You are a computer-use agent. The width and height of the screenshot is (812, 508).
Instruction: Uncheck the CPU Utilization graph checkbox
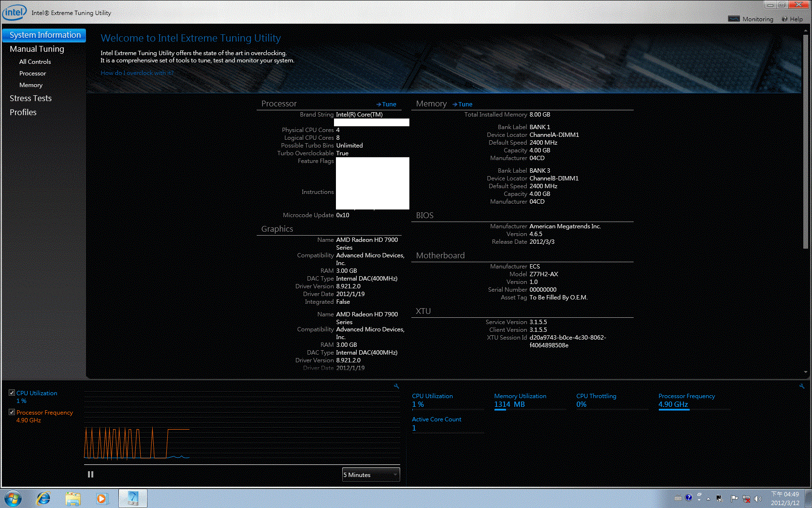pos(12,393)
